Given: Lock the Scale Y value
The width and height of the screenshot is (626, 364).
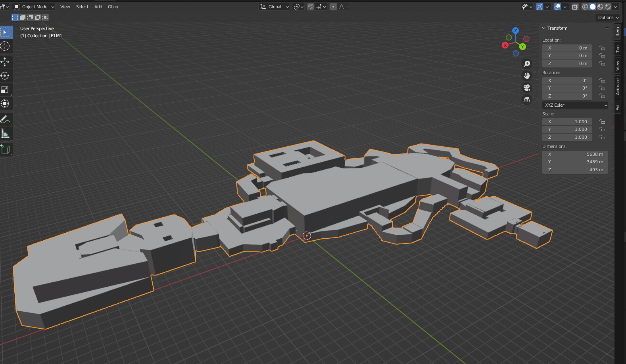Looking at the screenshot, I should point(602,129).
